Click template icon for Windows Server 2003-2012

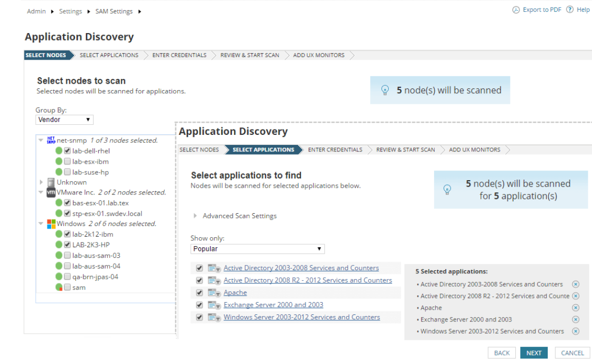coord(214,317)
